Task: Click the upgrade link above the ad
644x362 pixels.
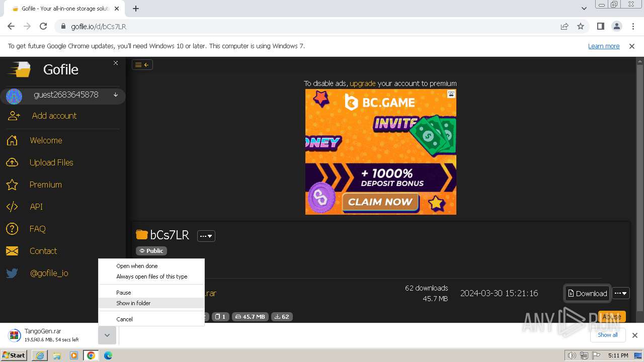Action: coord(363,83)
